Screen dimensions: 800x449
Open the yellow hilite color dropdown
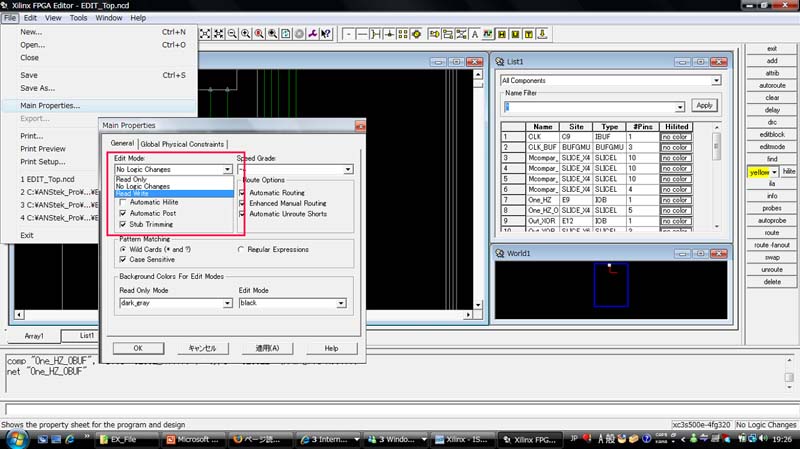click(x=774, y=172)
